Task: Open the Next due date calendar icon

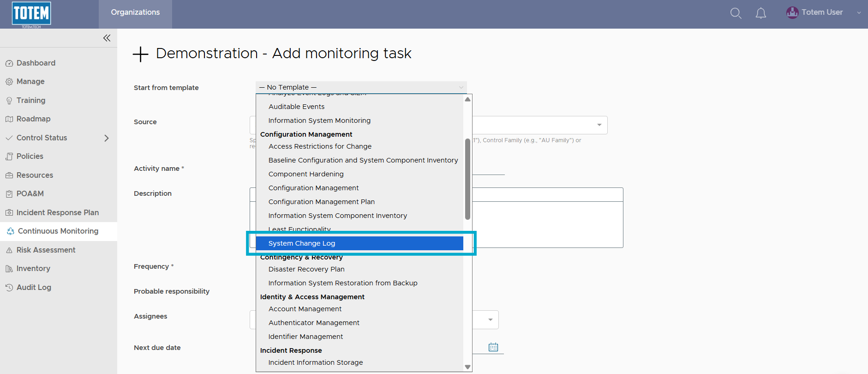Action: [493, 347]
